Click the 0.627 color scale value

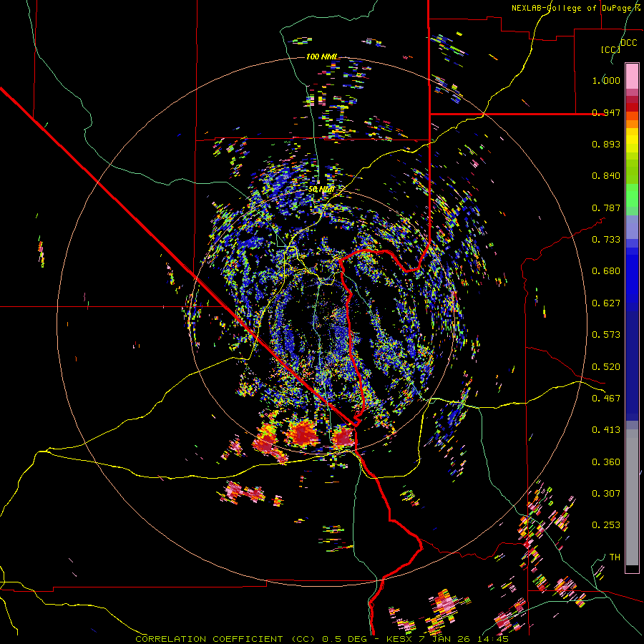pos(606,303)
